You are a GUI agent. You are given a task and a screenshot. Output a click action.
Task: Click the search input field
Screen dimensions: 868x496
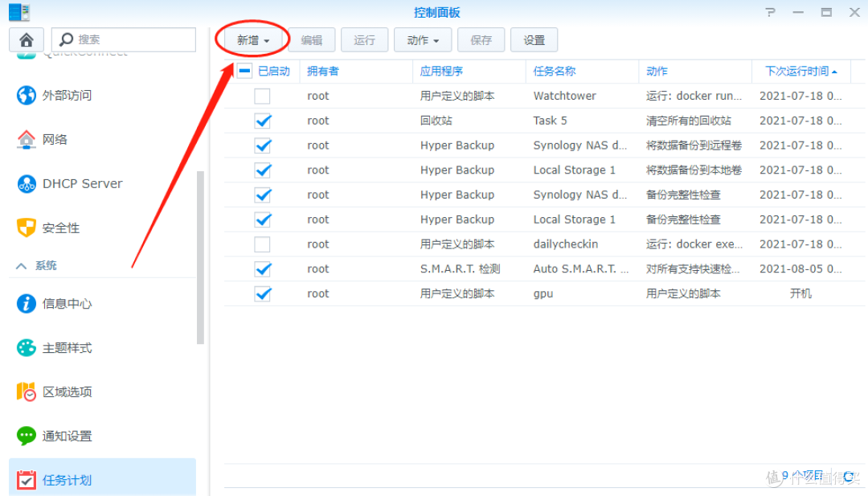click(124, 40)
